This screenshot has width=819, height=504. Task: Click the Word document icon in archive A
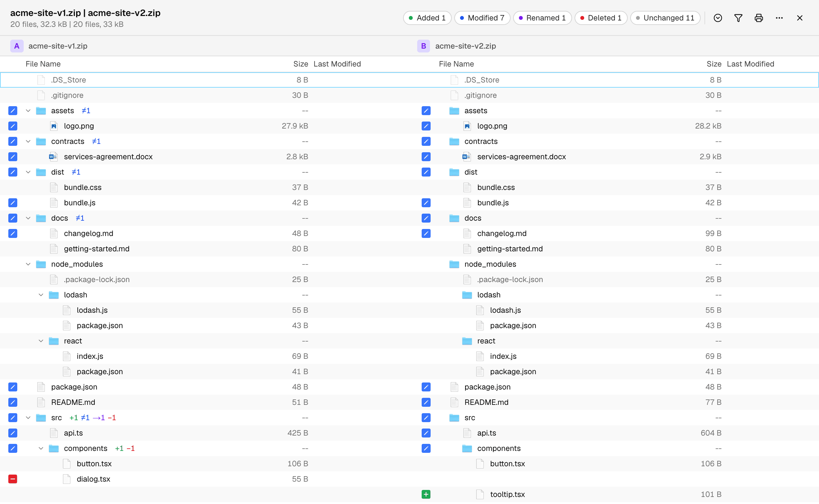point(53,157)
